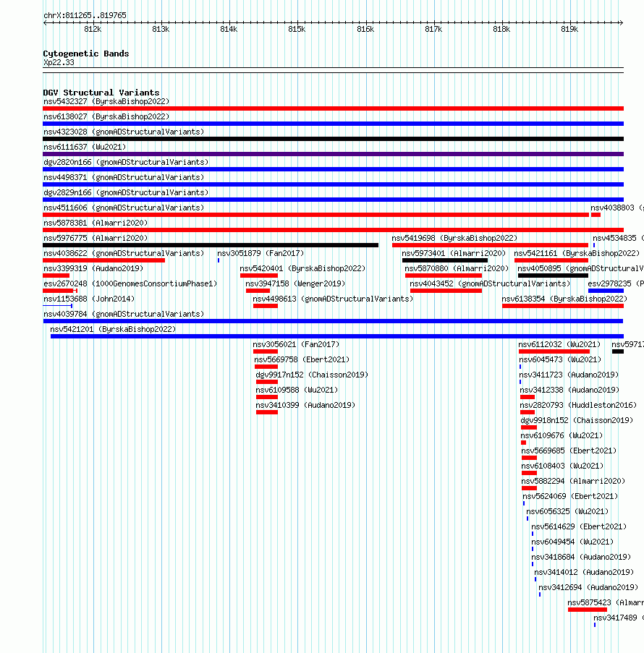Open nsv6045473 (Wu2021) label

point(560,360)
